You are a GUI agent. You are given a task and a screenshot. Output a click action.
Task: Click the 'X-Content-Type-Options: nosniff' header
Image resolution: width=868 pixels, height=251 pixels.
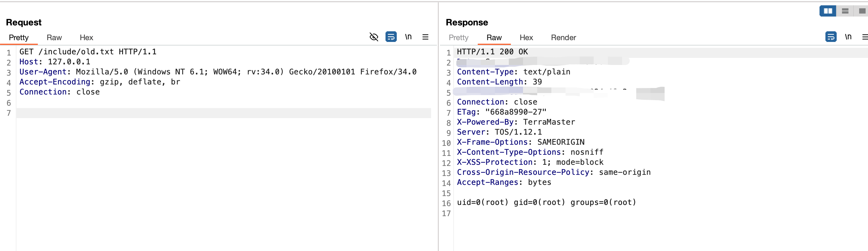530,153
